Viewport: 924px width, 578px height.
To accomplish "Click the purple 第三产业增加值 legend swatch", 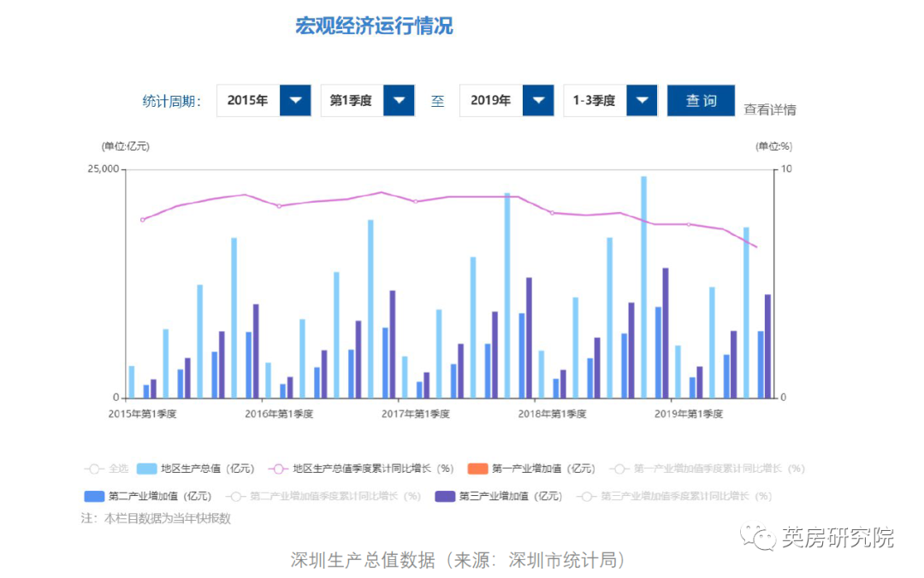I will (445, 496).
